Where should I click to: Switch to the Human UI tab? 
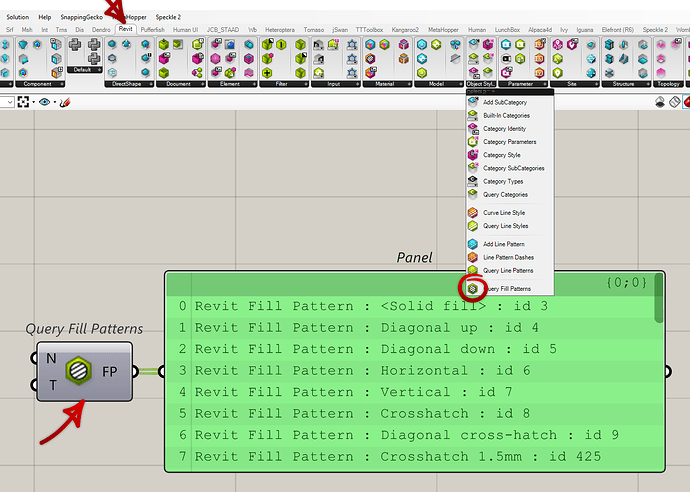click(x=185, y=29)
